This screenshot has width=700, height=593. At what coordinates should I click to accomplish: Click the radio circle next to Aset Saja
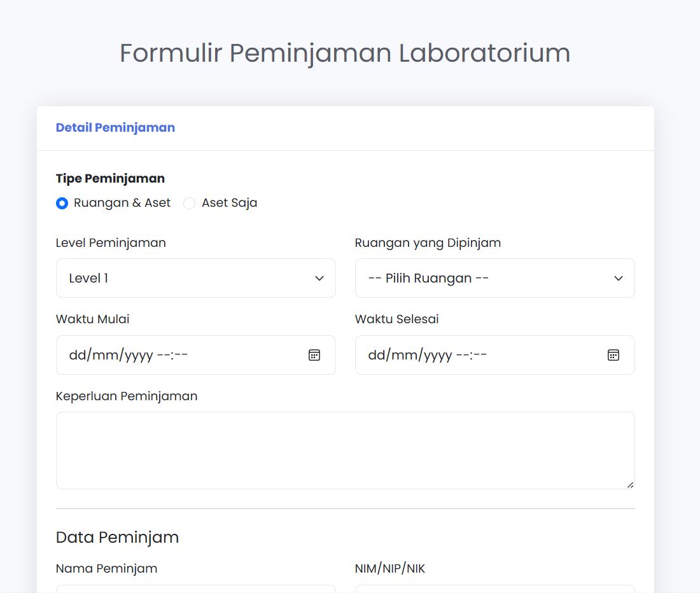[x=189, y=202]
